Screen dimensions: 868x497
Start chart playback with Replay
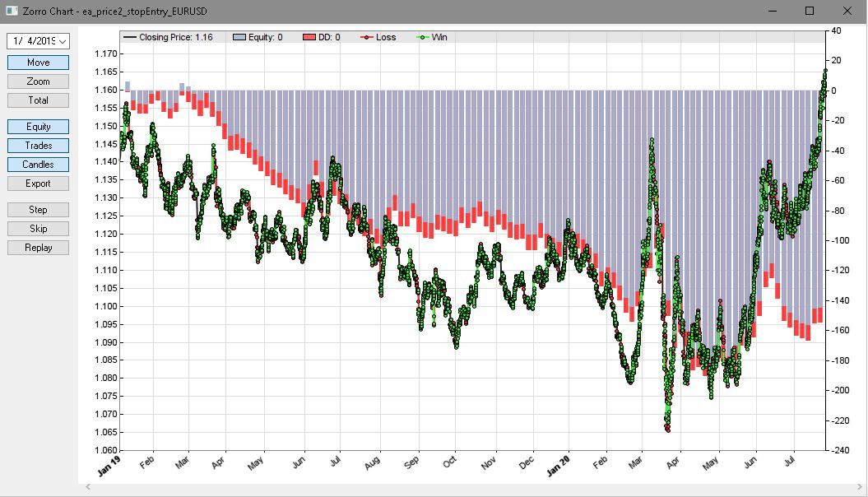click(38, 248)
